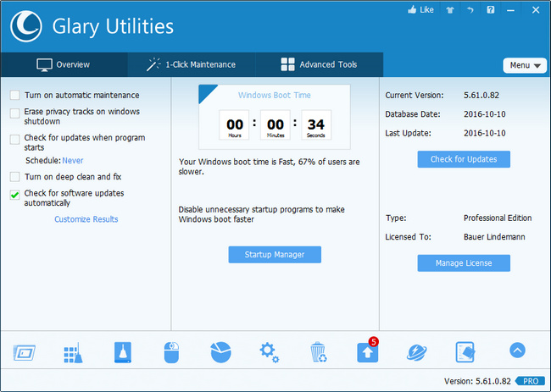Launch the disk cleanup broom drive icon
This screenshot has height=392, width=551.
pos(123,352)
